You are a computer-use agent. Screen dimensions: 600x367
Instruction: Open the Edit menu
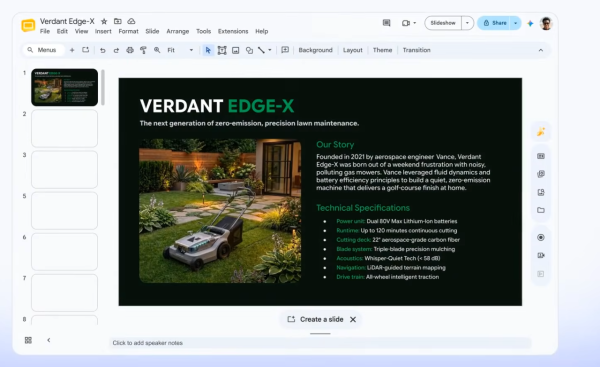coord(62,31)
